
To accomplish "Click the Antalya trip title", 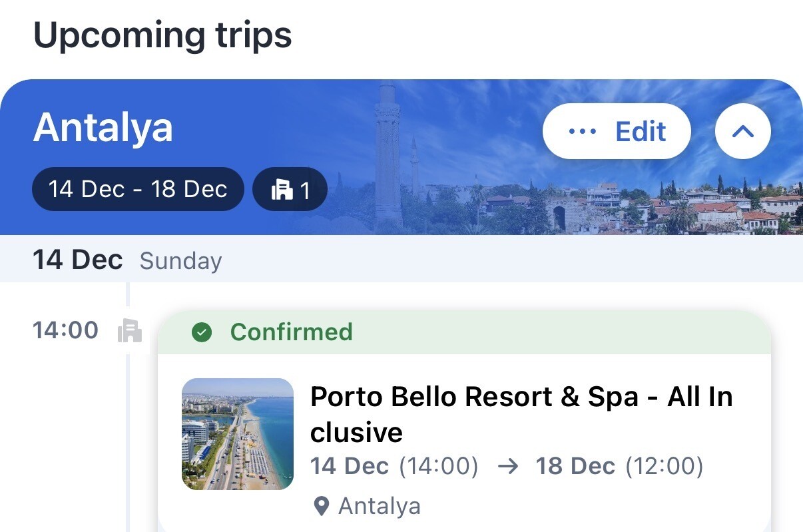I will tap(103, 127).
